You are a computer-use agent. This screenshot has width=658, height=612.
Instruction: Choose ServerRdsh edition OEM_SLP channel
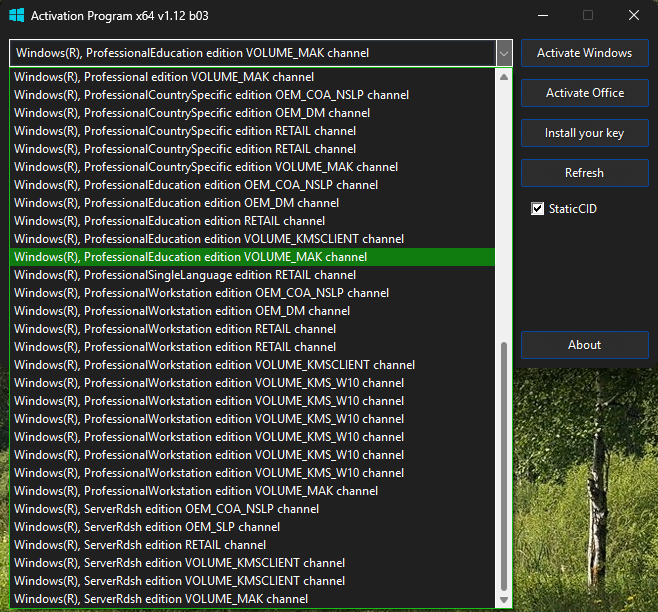[x=252, y=527]
